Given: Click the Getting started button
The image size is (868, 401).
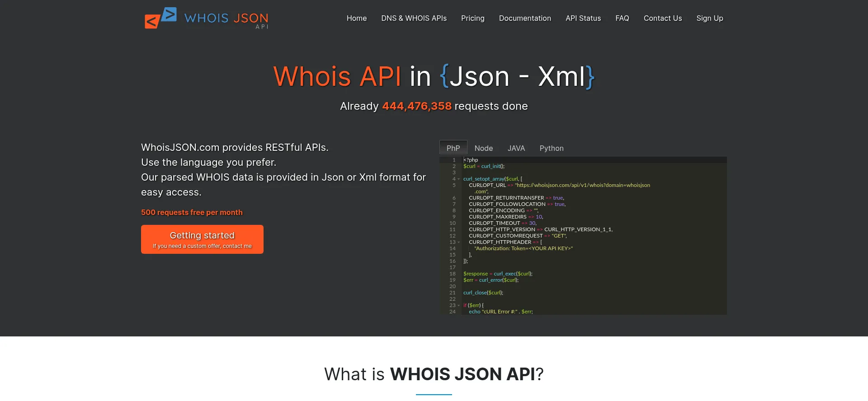Looking at the screenshot, I should click(x=202, y=239).
